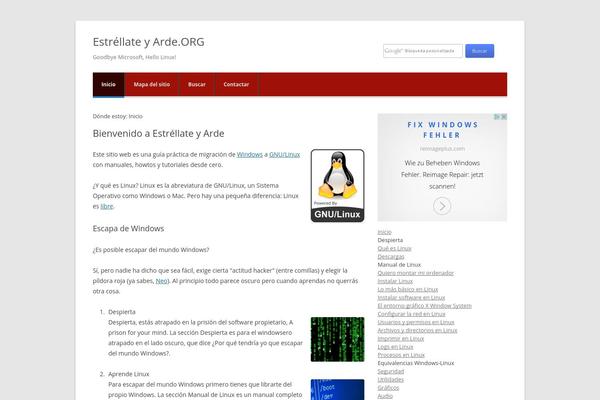The width and height of the screenshot is (600, 400).
Task: Click the circled arrow in the ad
Action: (442, 206)
